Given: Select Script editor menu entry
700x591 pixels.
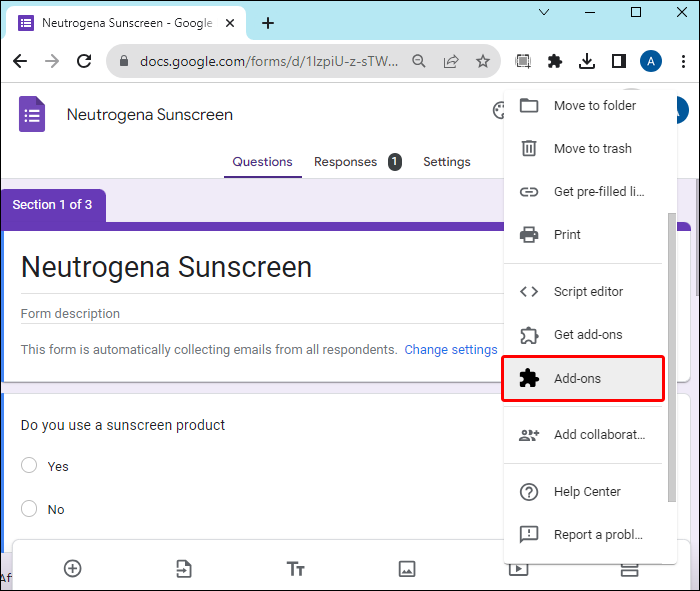Looking at the screenshot, I should (x=588, y=292).
